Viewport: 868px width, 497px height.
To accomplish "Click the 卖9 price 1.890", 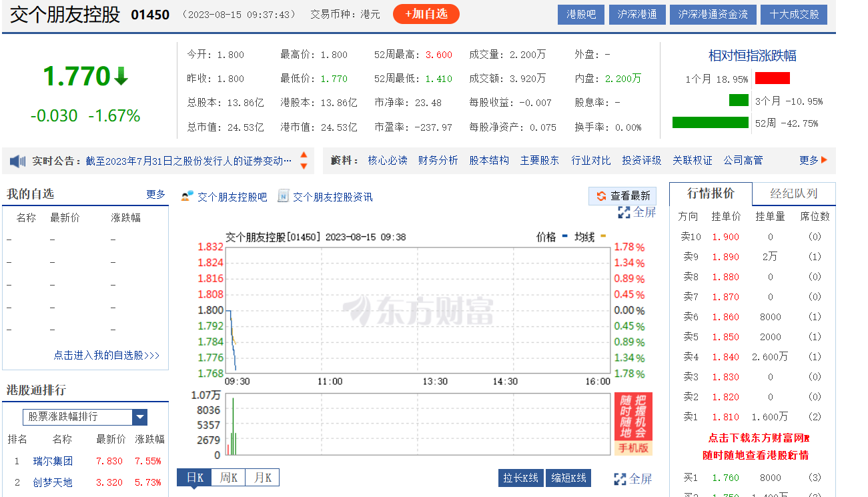I will 725,257.
